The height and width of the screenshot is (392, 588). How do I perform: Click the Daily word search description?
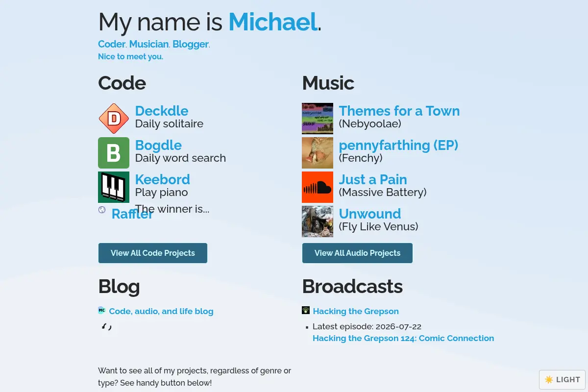[180, 158]
